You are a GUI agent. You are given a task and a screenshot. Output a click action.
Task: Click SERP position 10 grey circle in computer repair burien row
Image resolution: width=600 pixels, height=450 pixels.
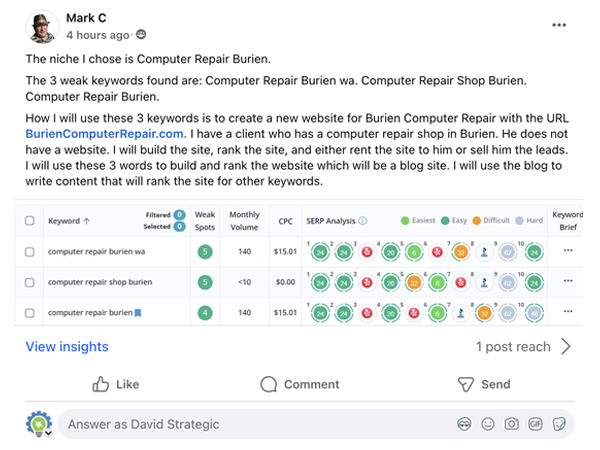click(x=534, y=313)
